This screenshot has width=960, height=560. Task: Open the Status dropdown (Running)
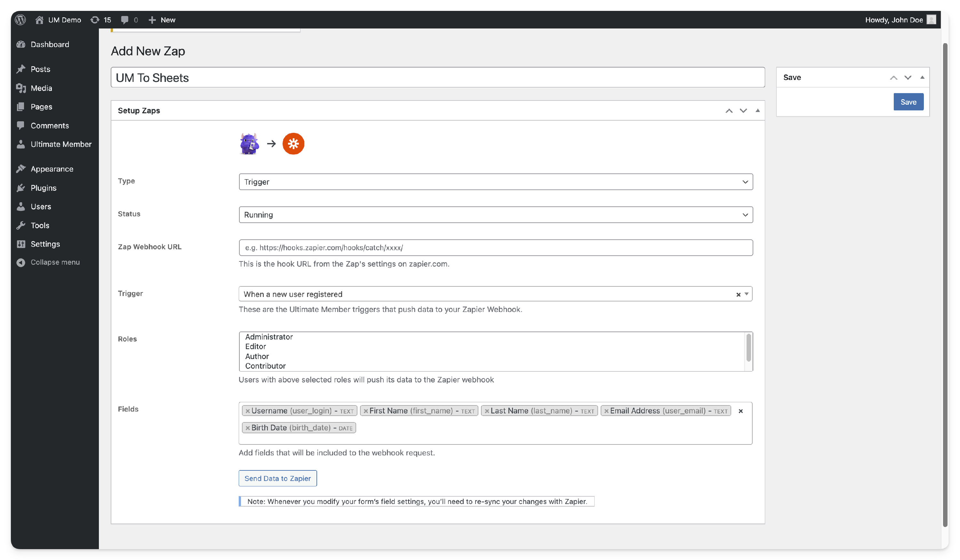point(496,214)
